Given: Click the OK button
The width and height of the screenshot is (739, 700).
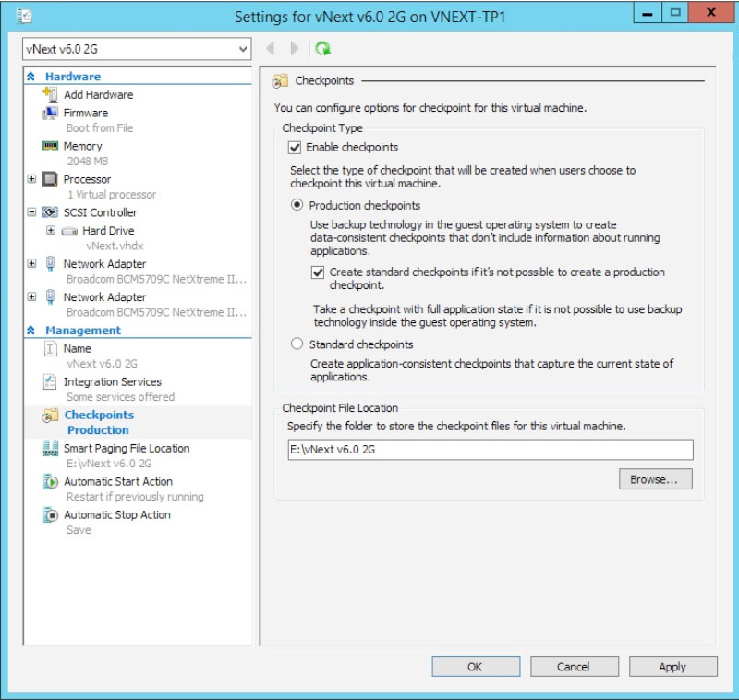Looking at the screenshot, I should tap(476, 667).
